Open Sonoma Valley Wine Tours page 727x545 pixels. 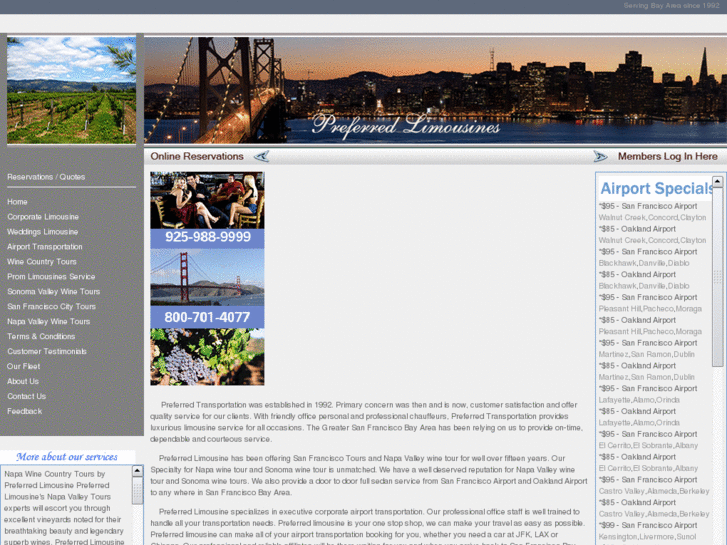[x=53, y=291]
